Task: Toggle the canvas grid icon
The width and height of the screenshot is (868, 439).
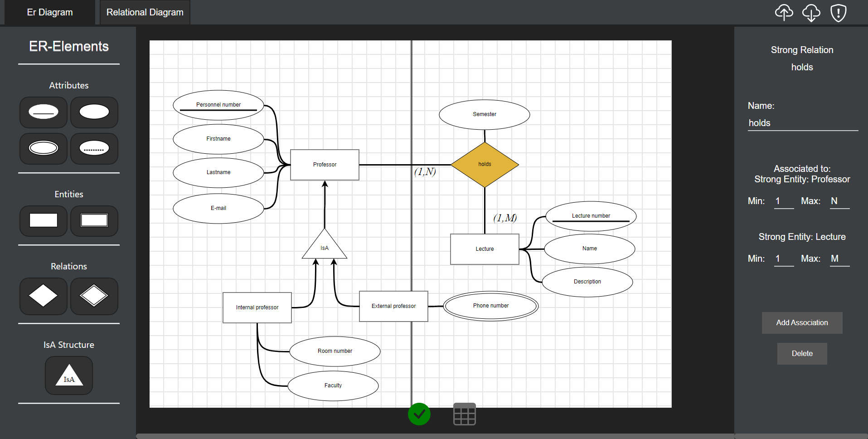Action: point(464,414)
